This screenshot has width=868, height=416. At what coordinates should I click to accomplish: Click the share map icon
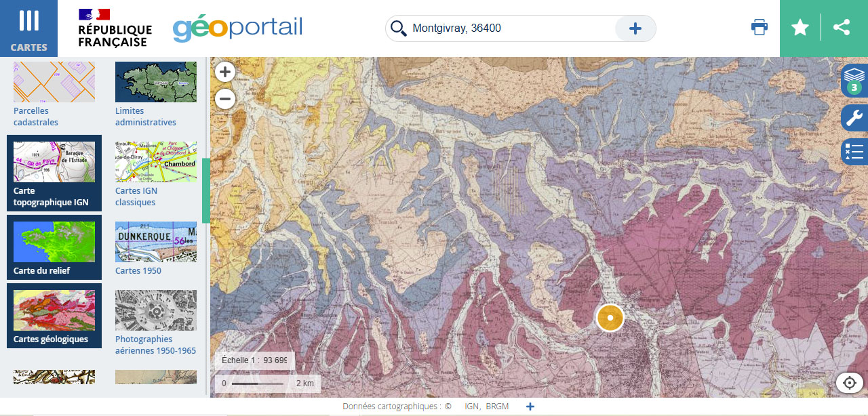point(842,28)
